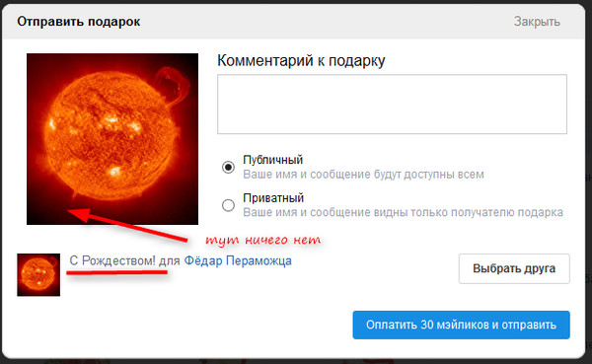Click the С Рождеством! для text
Image resolution: width=592 pixels, height=364 pixels.
124,261
